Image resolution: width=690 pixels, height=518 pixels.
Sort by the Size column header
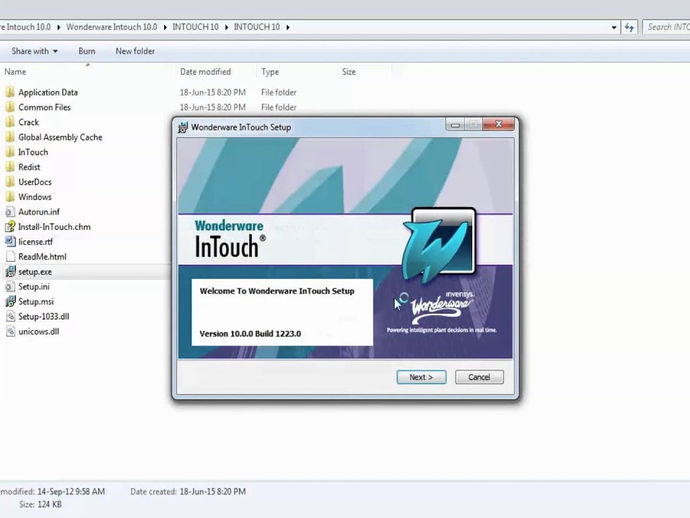[x=349, y=72]
